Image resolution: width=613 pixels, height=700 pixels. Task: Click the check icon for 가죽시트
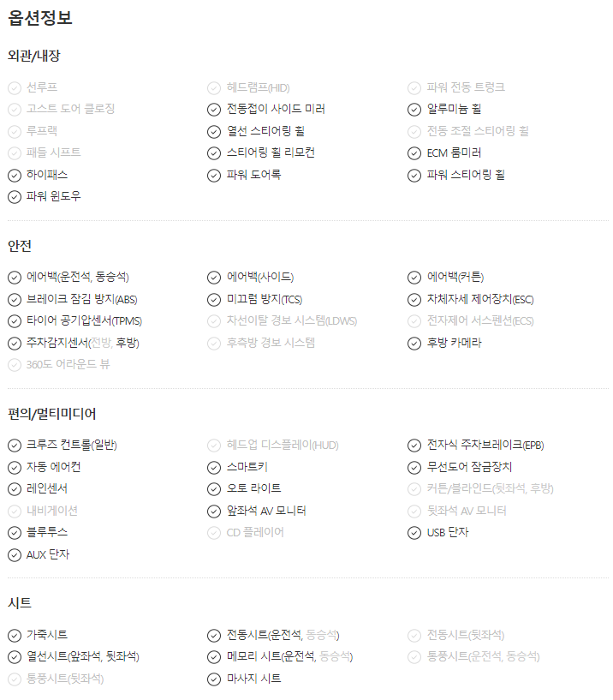[15, 636]
